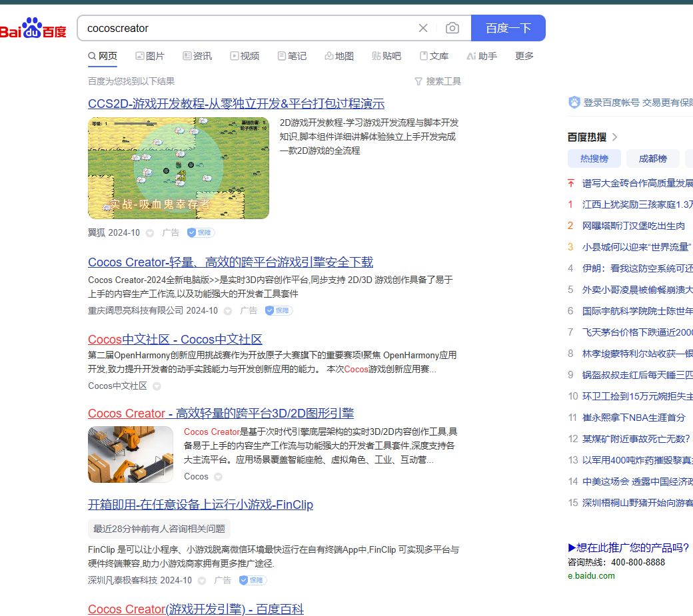
Task: Click the 广告 label under 翼狐 result
Action: [171, 232]
